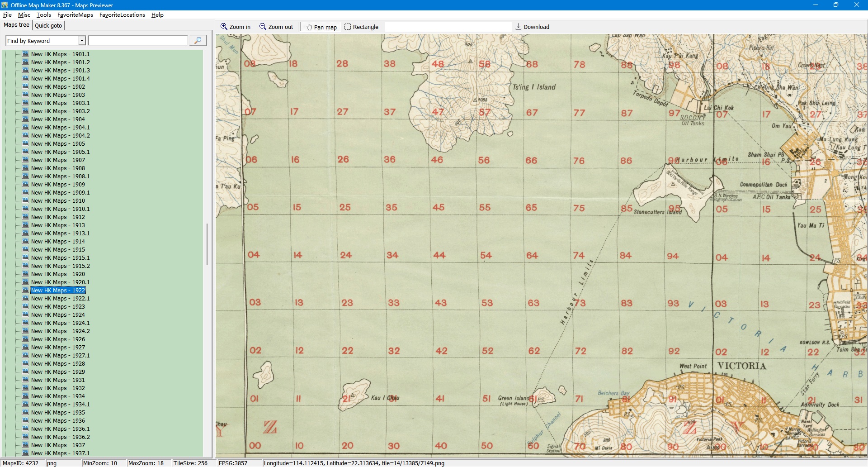Screen dimensions: 868x467
Task: Click the Zoom out magnifier tool
Action: pyautogui.click(x=276, y=27)
